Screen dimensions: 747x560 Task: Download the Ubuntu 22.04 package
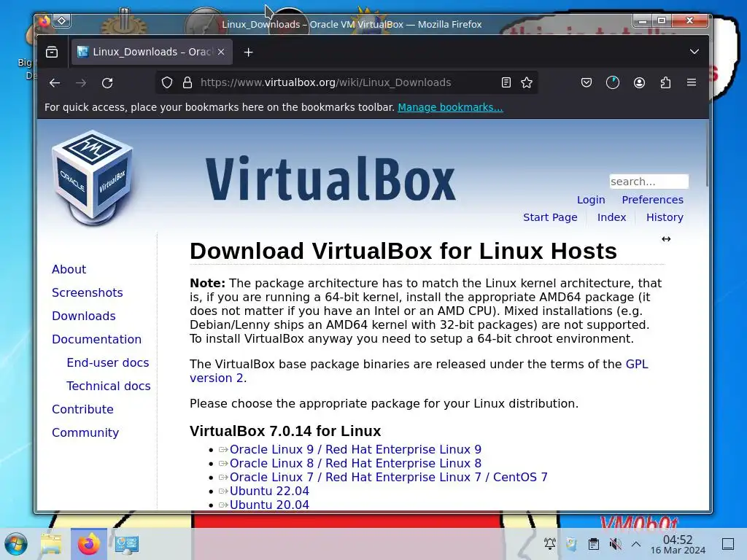point(269,491)
